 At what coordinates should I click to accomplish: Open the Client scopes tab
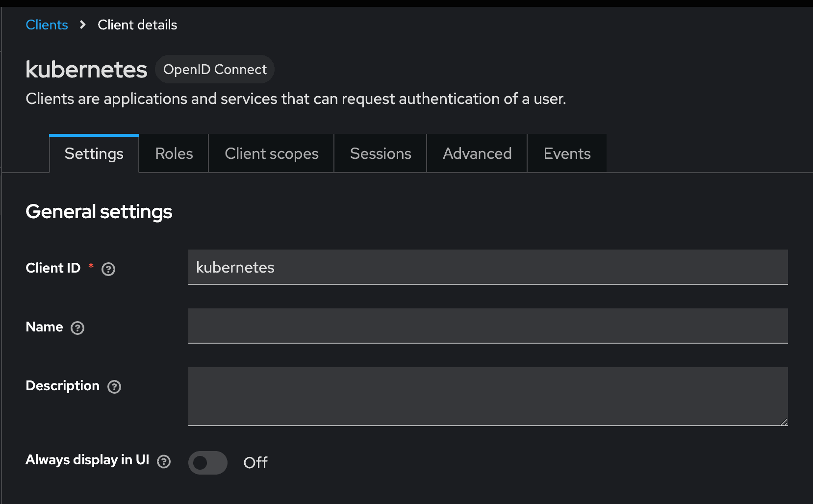(272, 153)
